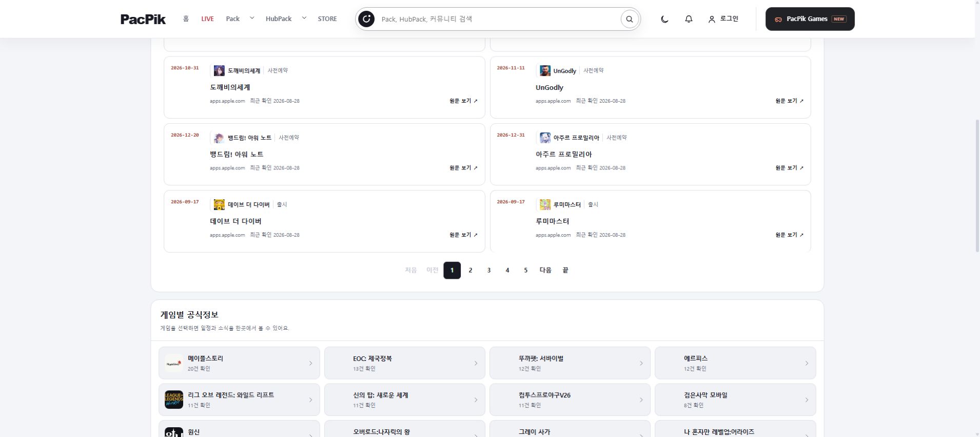Image resolution: width=980 pixels, height=437 pixels.
Task: Click the page vertical scrollbar thumb
Action: [977, 185]
